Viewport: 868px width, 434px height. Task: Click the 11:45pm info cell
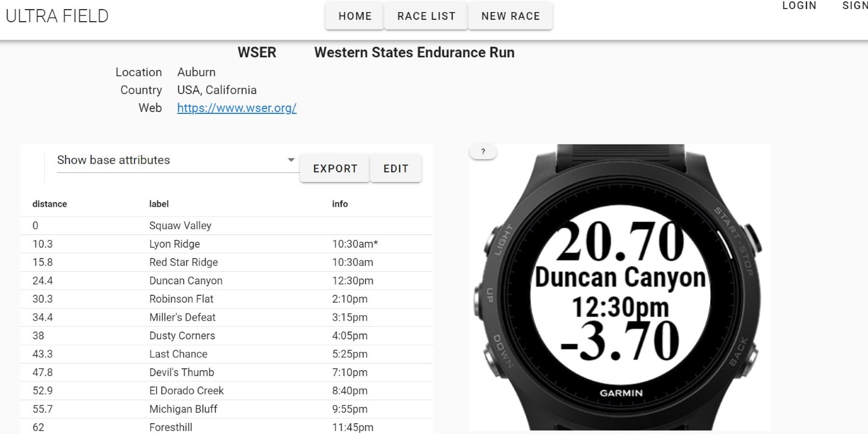tap(353, 427)
